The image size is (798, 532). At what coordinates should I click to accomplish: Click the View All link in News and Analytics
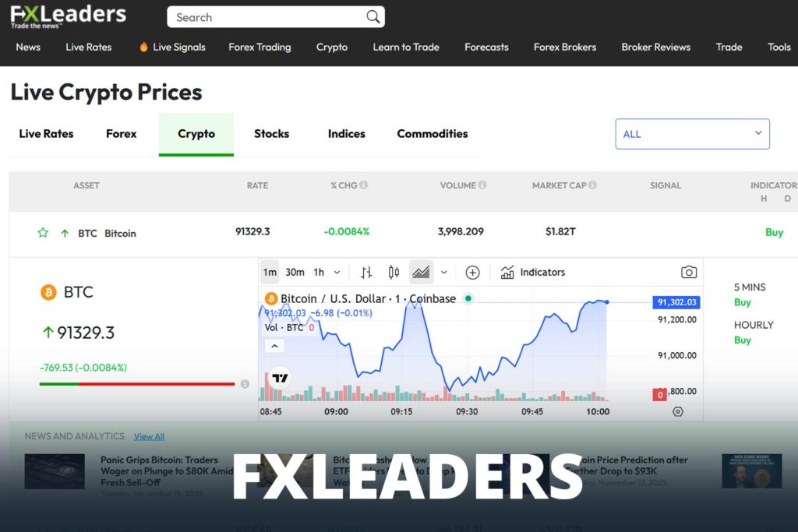coord(149,436)
